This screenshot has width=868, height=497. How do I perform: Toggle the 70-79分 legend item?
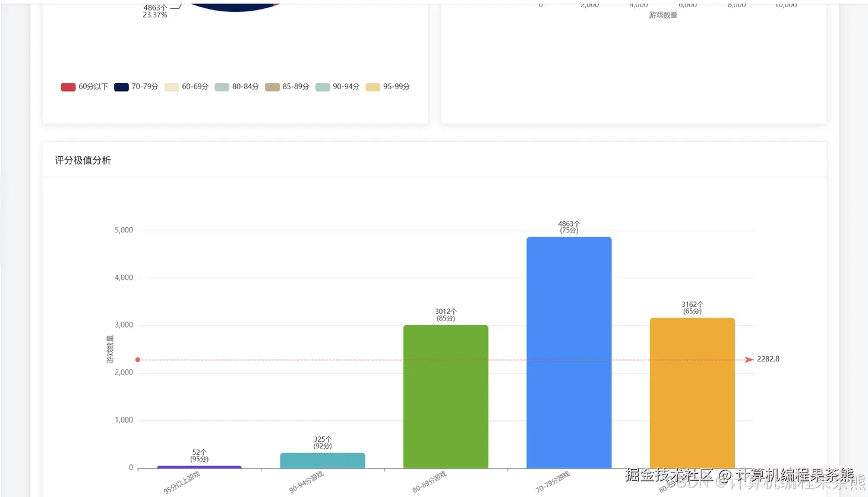tap(136, 87)
